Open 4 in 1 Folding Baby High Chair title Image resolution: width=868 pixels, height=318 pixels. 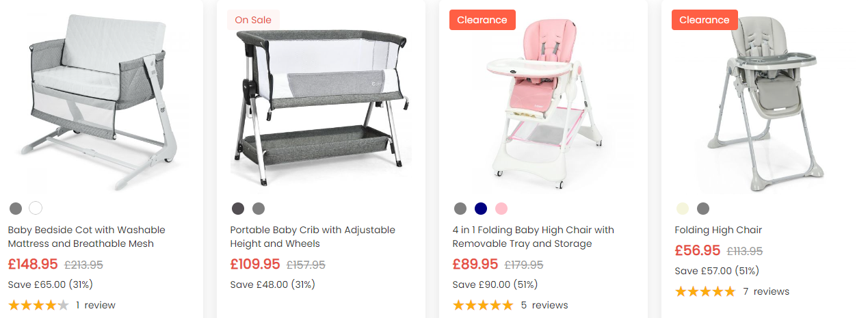[x=533, y=237]
